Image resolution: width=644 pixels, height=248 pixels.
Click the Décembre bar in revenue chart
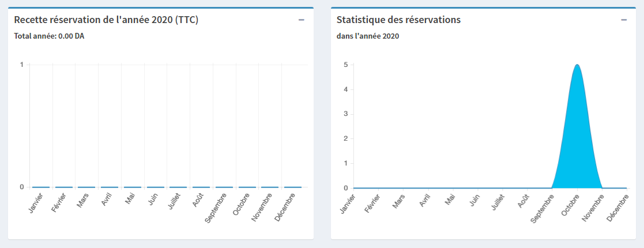tap(293, 187)
